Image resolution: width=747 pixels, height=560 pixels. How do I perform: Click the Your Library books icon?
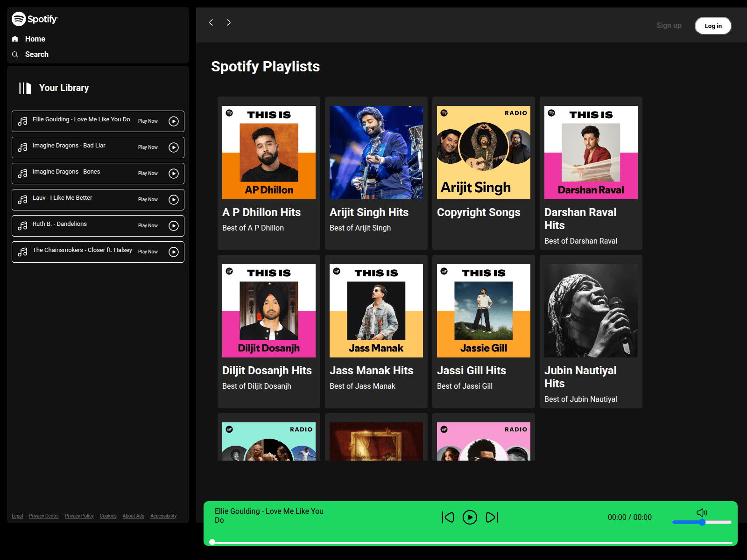click(x=25, y=88)
